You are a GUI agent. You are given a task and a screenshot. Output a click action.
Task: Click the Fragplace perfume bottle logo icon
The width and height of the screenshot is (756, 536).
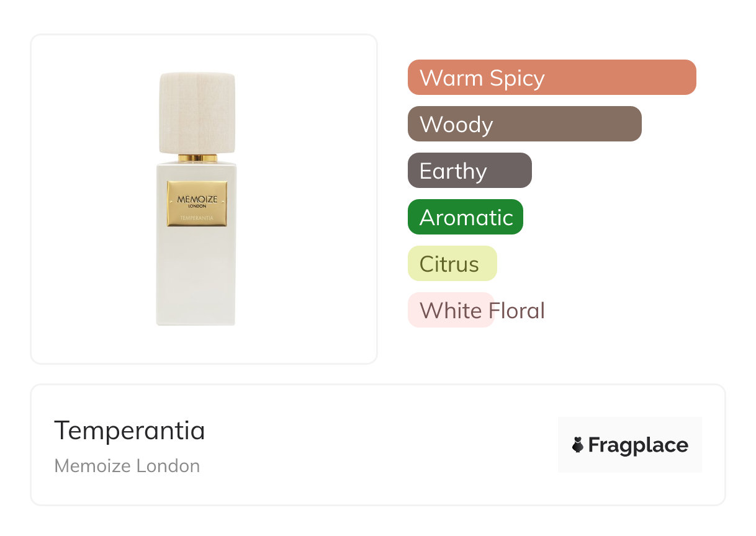coord(578,445)
